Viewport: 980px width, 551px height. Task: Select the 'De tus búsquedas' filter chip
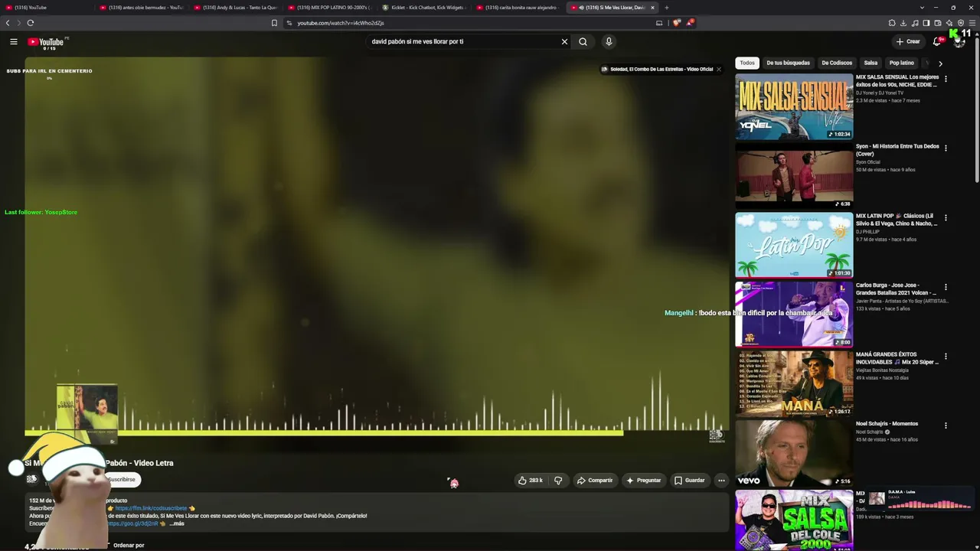point(788,63)
